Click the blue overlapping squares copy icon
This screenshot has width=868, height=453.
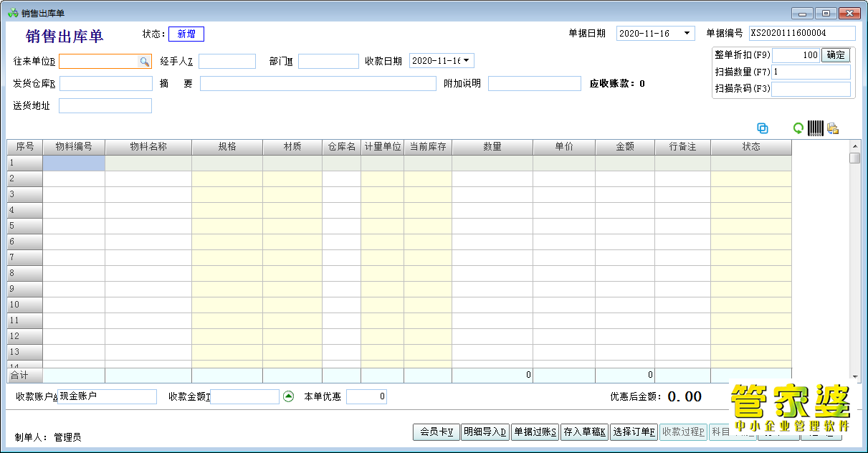tap(763, 128)
